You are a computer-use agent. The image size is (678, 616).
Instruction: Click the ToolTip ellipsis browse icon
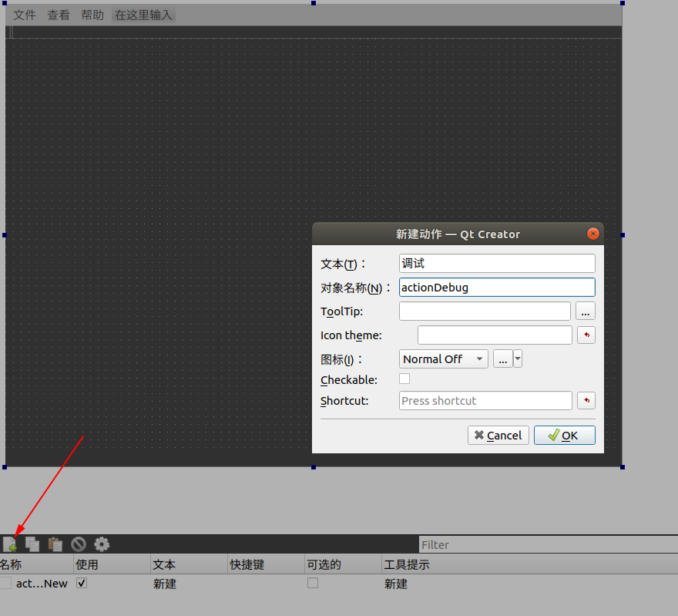coord(586,311)
